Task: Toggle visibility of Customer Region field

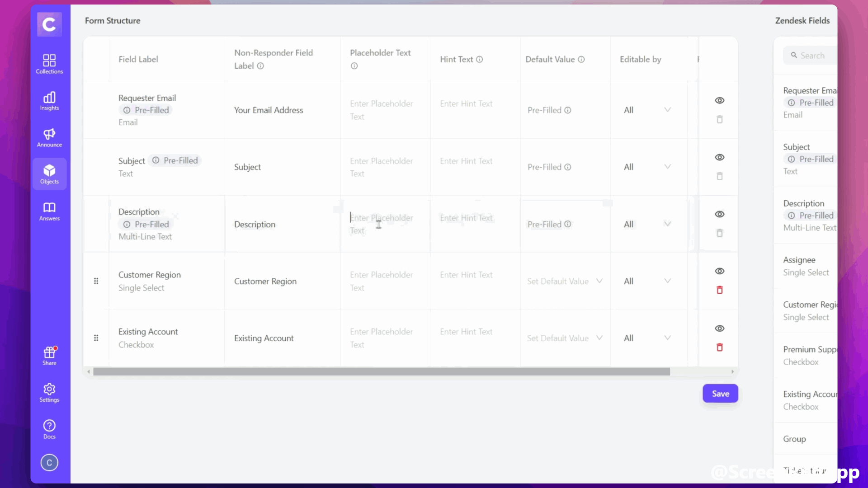Action: click(719, 271)
